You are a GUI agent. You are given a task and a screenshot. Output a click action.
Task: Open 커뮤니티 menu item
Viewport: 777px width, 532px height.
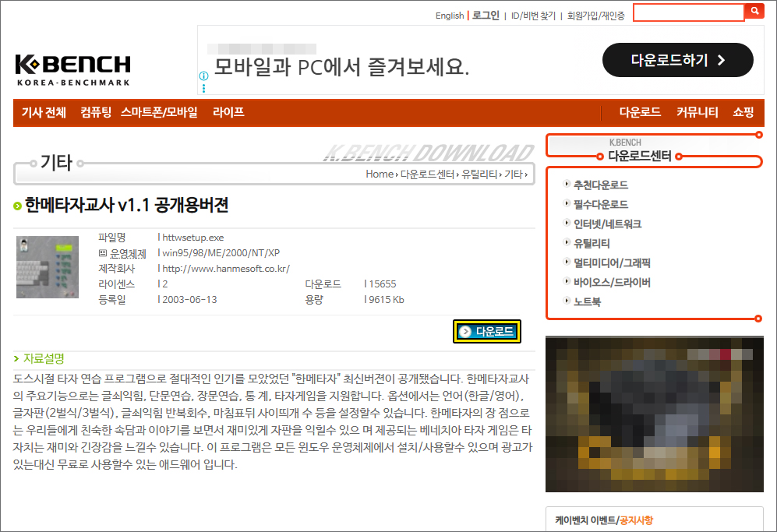(698, 112)
